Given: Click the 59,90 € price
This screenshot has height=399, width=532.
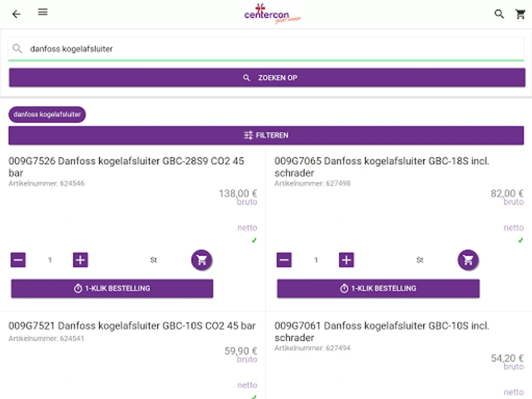Looking at the screenshot, I should pos(241,351).
